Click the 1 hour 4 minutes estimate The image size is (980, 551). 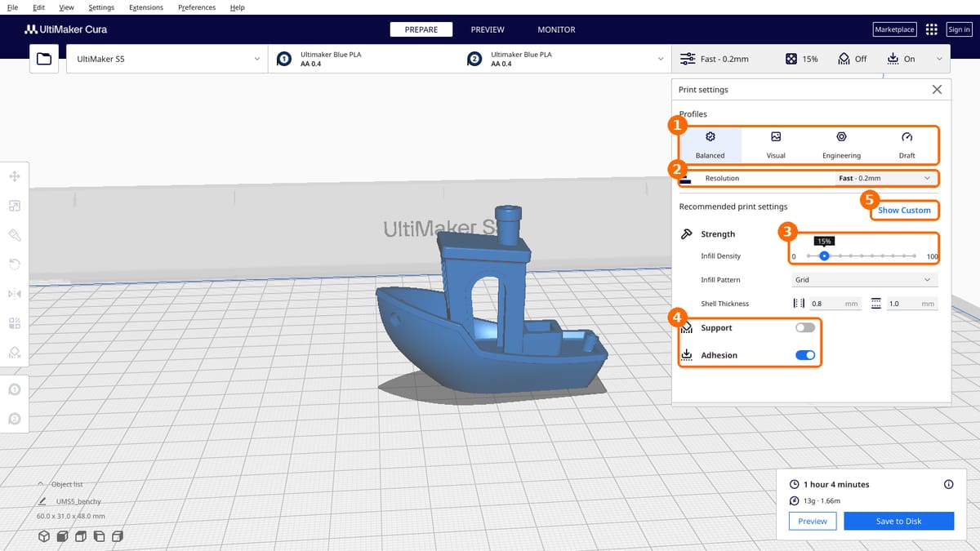click(x=836, y=484)
